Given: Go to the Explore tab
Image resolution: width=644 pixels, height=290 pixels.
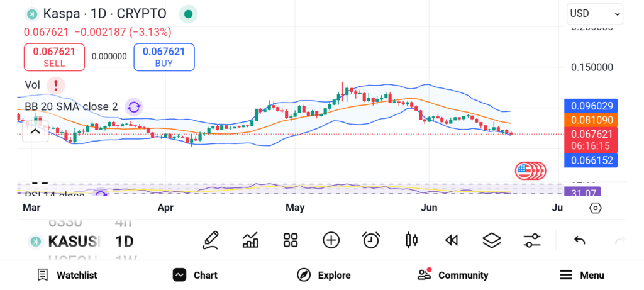Looking at the screenshot, I should 324,275.
